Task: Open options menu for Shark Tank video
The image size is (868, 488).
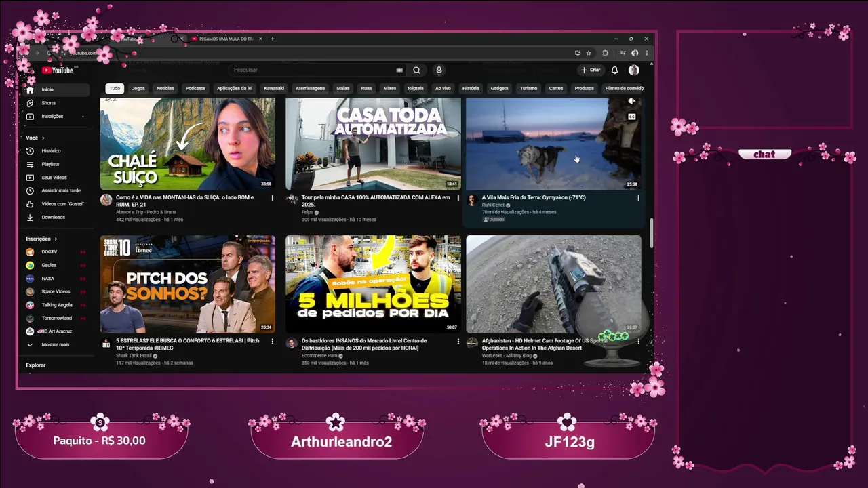Action: 273,342
